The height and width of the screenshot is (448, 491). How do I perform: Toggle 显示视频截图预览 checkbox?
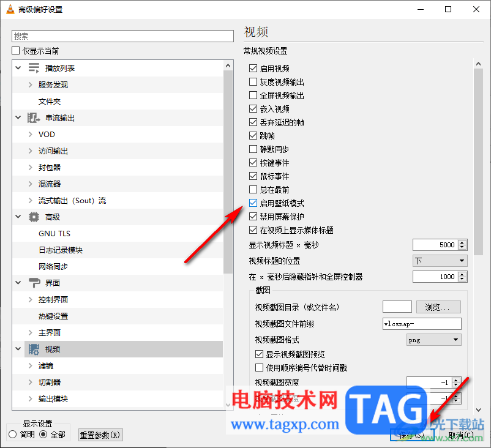coord(260,354)
